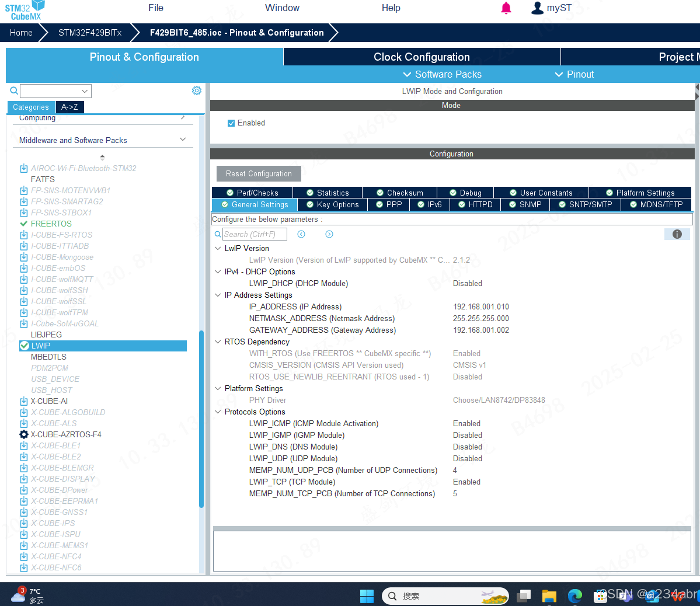The image size is (700, 606).
Task: Open Software Packs dropdown
Action: click(x=443, y=74)
